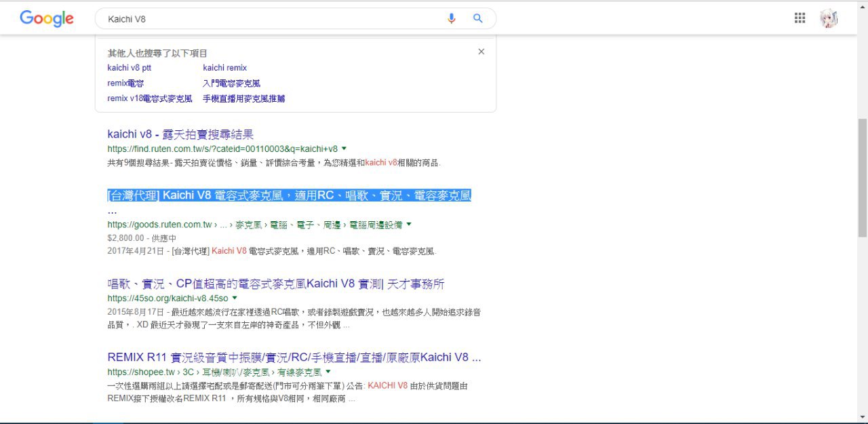Viewport: 868px width, 424px height.
Task: Open the Google apps grid
Action: (x=800, y=18)
